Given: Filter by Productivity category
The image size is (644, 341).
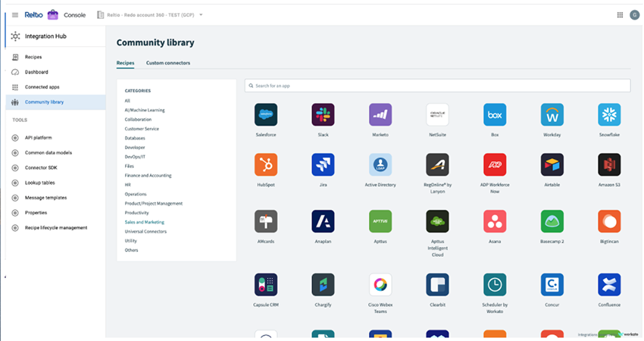Looking at the screenshot, I should click(136, 213).
